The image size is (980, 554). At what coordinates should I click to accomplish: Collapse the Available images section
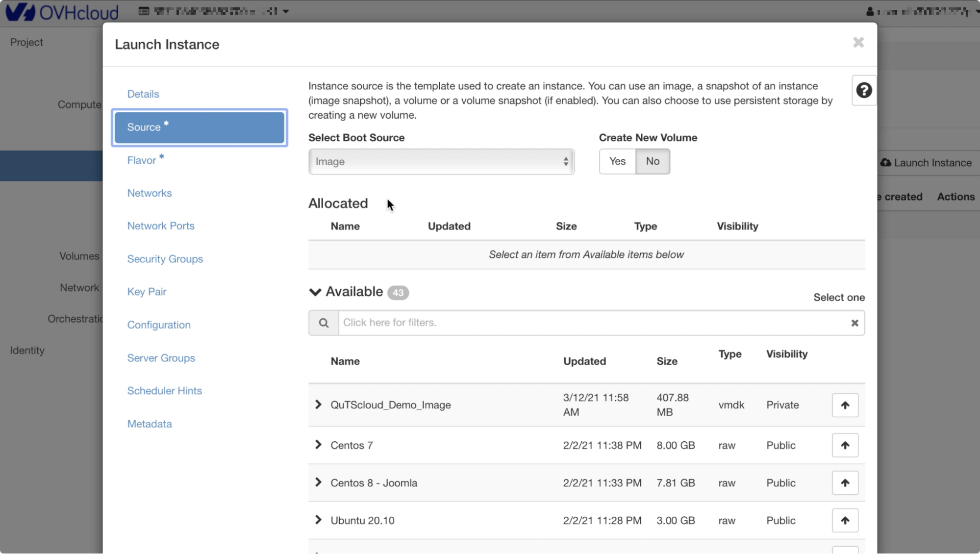point(315,292)
